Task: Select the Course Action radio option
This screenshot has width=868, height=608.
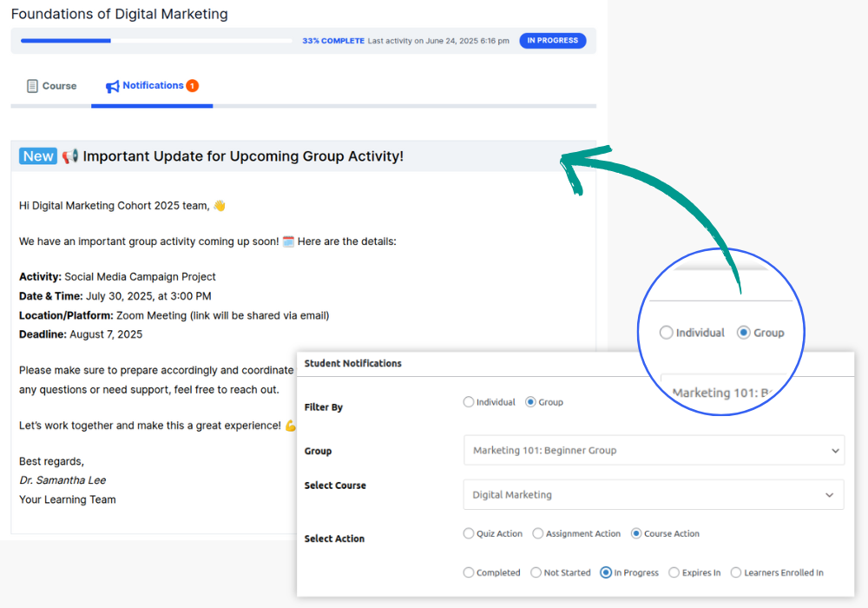Action: pyautogui.click(x=636, y=533)
